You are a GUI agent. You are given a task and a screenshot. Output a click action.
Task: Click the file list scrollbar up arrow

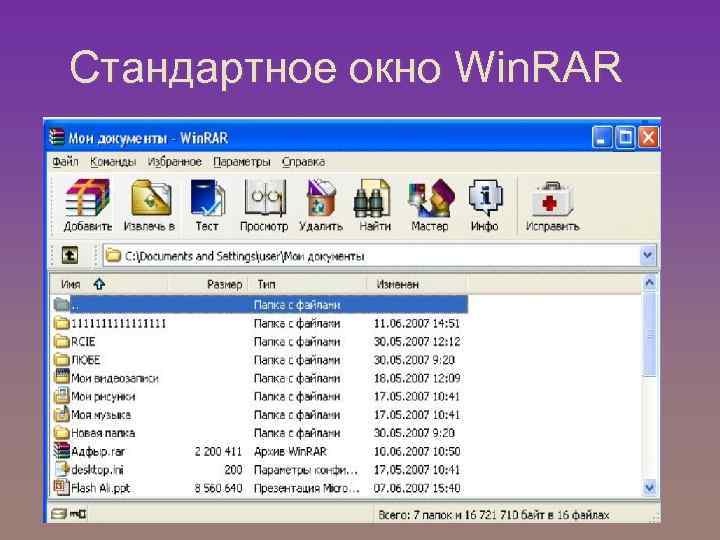[649, 283]
